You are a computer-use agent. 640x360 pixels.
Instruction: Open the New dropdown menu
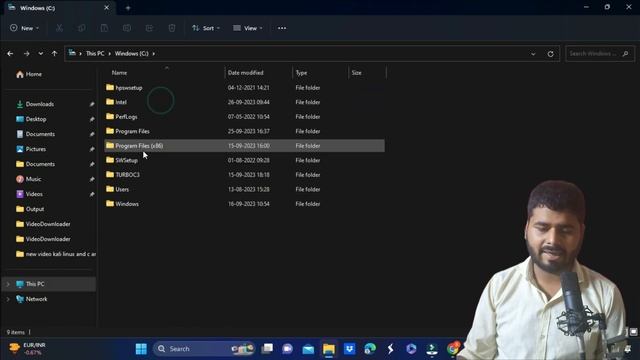point(24,28)
